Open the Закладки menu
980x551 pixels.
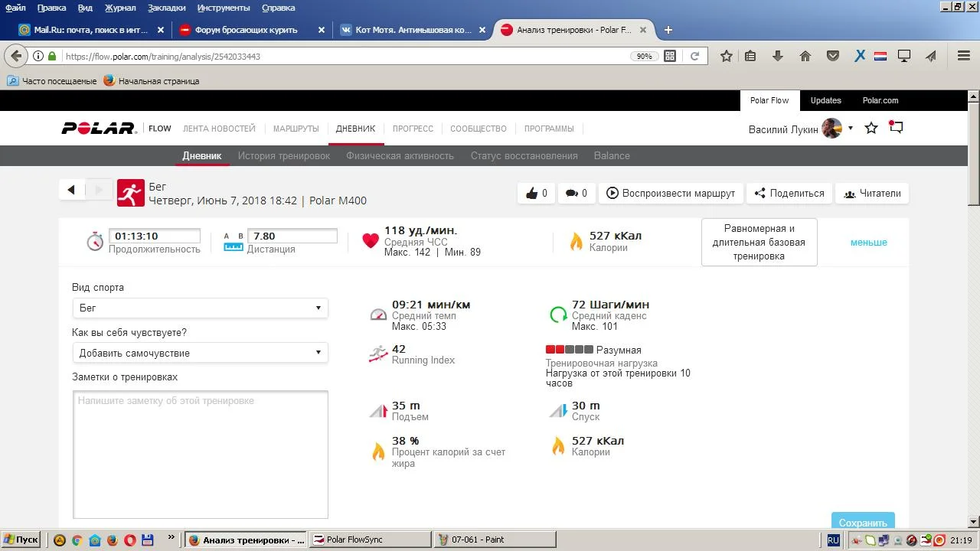(167, 8)
